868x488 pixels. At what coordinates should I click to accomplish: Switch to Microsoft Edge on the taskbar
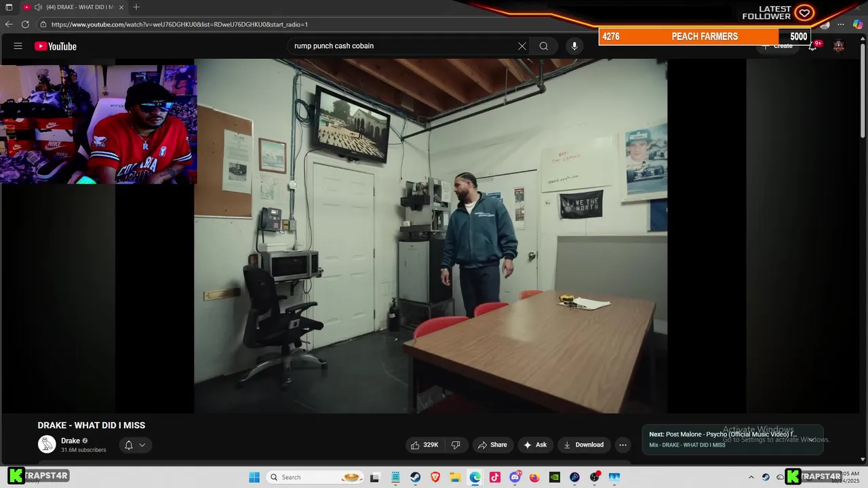[475, 477]
